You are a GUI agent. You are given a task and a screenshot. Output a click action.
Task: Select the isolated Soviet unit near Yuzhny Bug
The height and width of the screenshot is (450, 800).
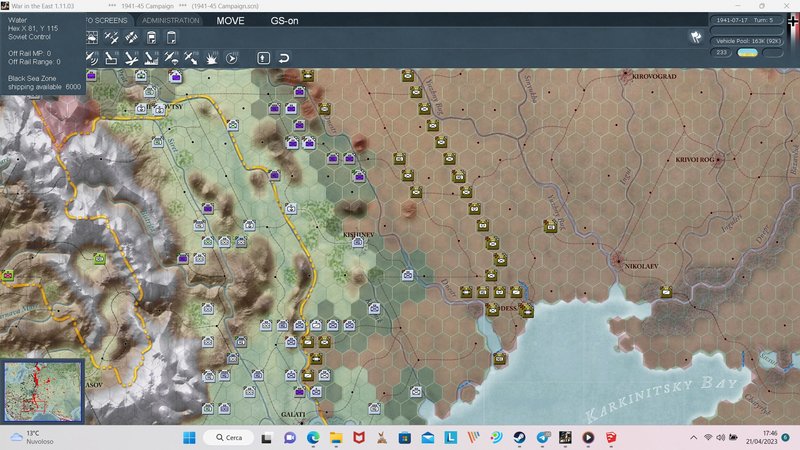point(550,226)
